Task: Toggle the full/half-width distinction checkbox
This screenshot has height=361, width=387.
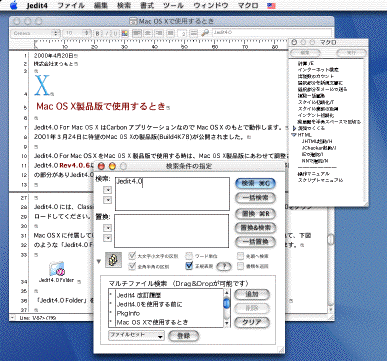Action: [x=132, y=266]
